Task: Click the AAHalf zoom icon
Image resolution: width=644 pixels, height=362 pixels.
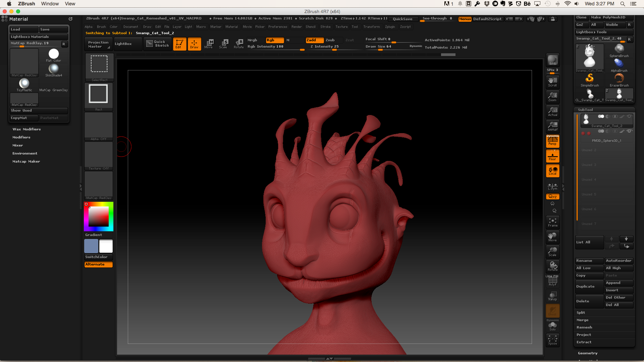Action: [x=552, y=126]
